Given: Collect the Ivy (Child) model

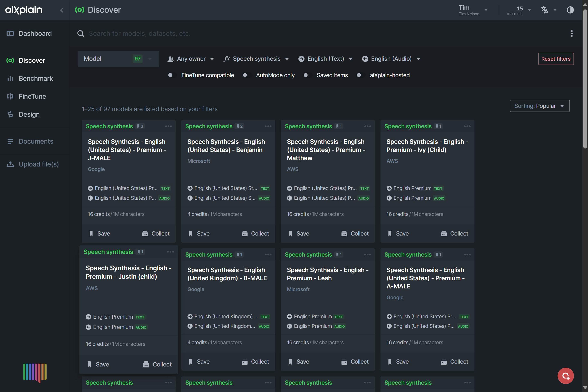Looking at the screenshot, I should [454, 233].
